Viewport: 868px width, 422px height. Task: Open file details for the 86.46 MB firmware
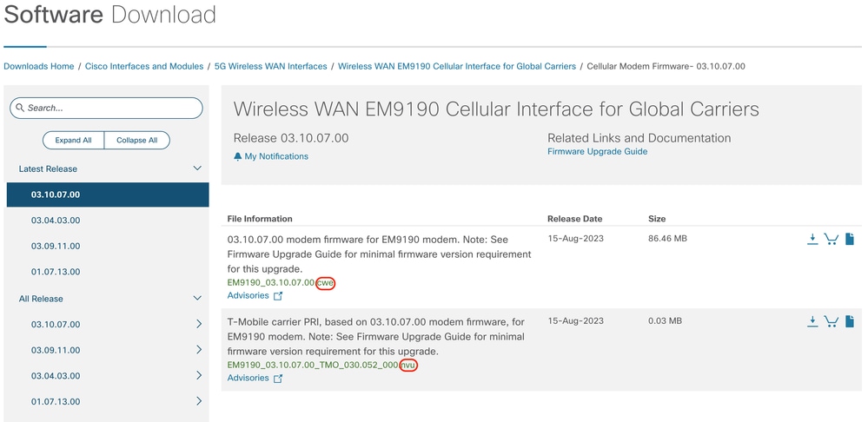850,239
